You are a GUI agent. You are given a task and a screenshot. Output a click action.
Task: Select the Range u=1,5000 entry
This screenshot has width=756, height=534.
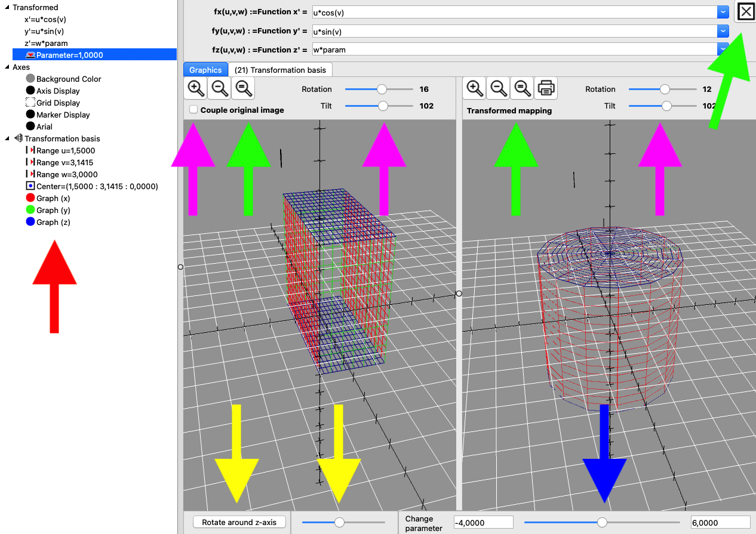(x=65, y=150)
